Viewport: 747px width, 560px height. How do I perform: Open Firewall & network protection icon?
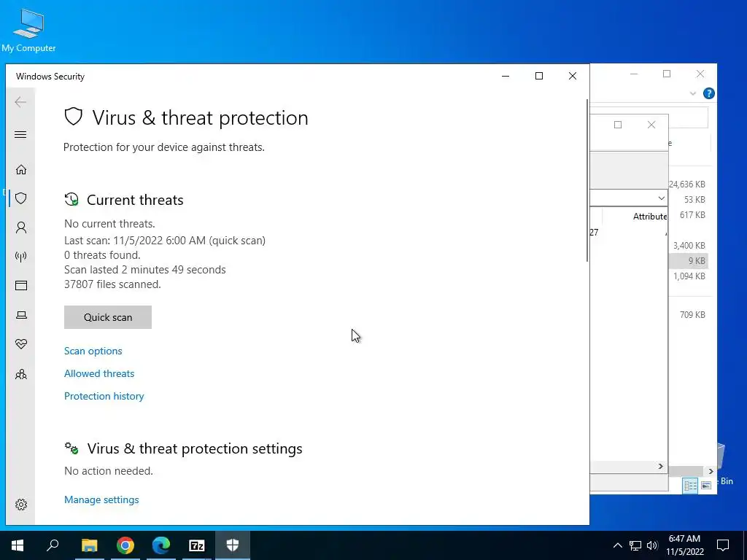(x=21, y=257)
